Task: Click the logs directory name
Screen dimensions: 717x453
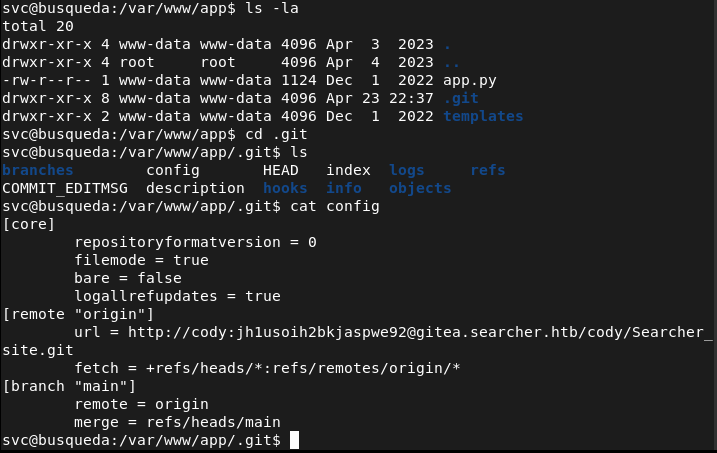Action: (x=407, y=170)
